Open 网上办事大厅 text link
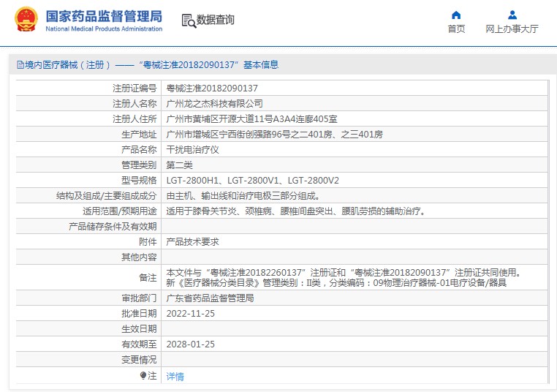The height and width of the screenshot is (392, 557). [x=512, y=29]
